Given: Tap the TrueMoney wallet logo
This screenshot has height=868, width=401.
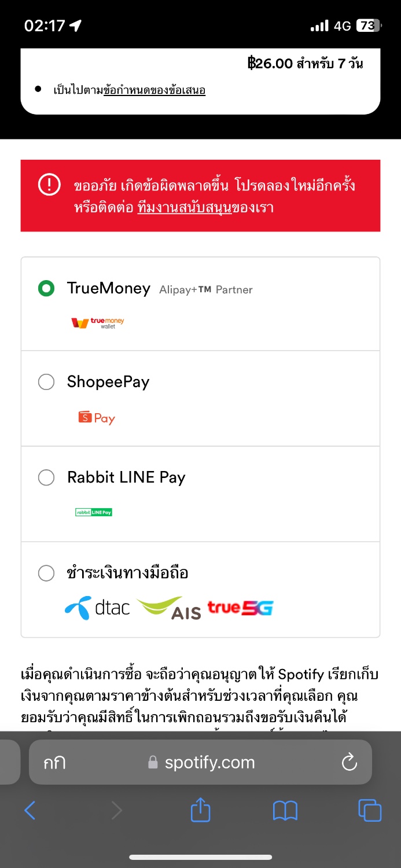Looking at the screenshot, I should (x=98, y=323).
